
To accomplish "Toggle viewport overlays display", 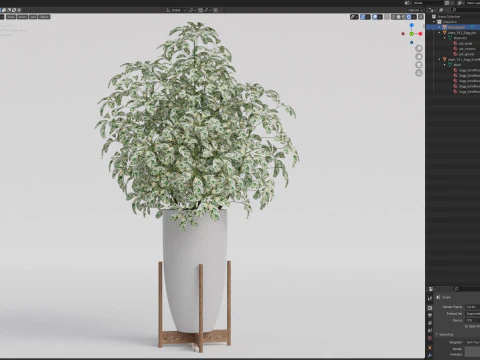I will pyautogui.click(x=375, y=17).
